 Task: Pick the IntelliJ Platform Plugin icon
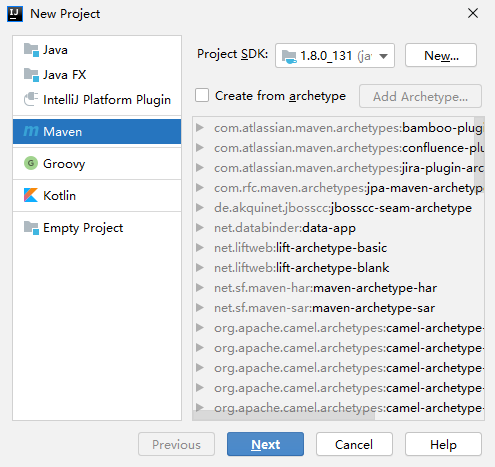point(31,99)
